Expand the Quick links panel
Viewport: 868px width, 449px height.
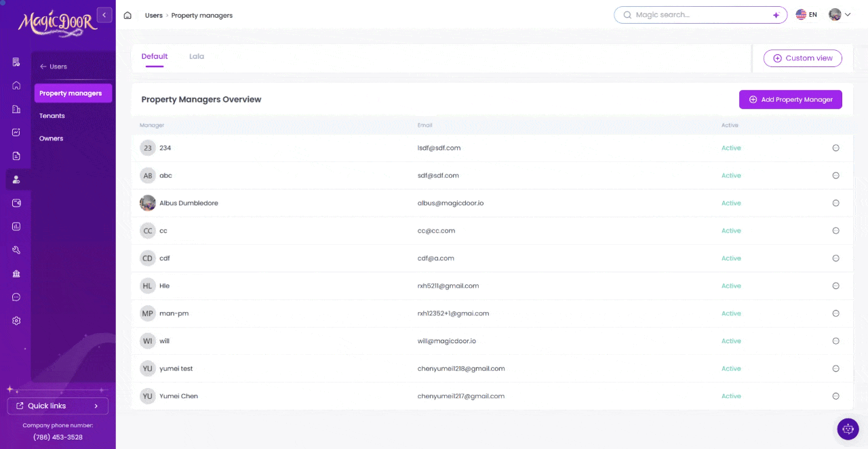tap(57, 406)
